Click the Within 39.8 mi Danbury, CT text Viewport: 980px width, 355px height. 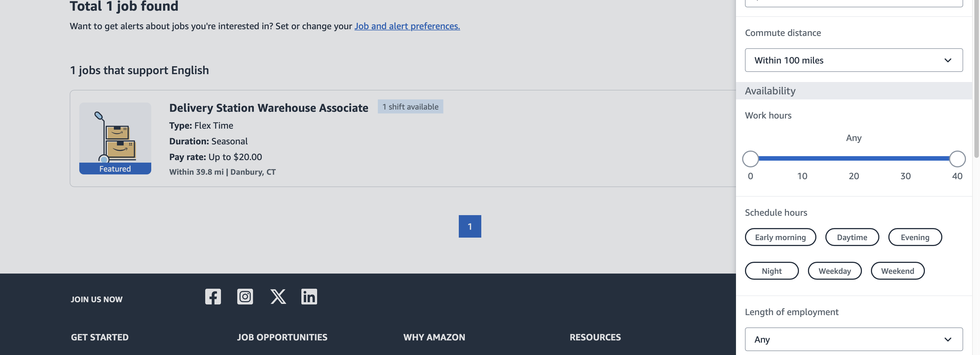click(x=222, y=172)
